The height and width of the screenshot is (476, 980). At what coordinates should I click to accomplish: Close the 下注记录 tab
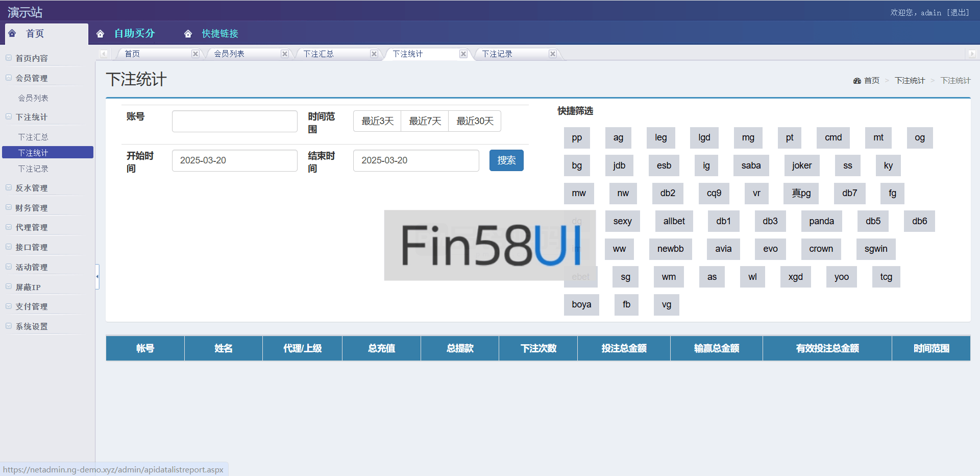(x=553, y=54)
